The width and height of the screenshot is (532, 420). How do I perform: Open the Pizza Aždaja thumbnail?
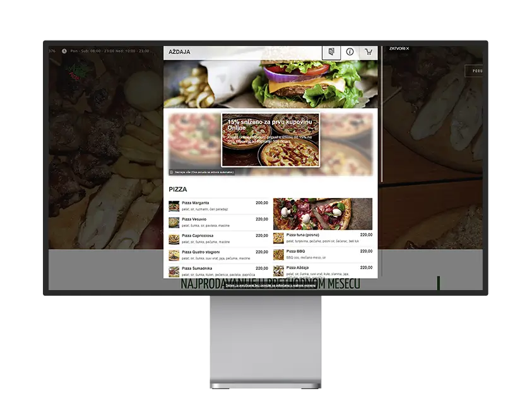click(278, 271)
